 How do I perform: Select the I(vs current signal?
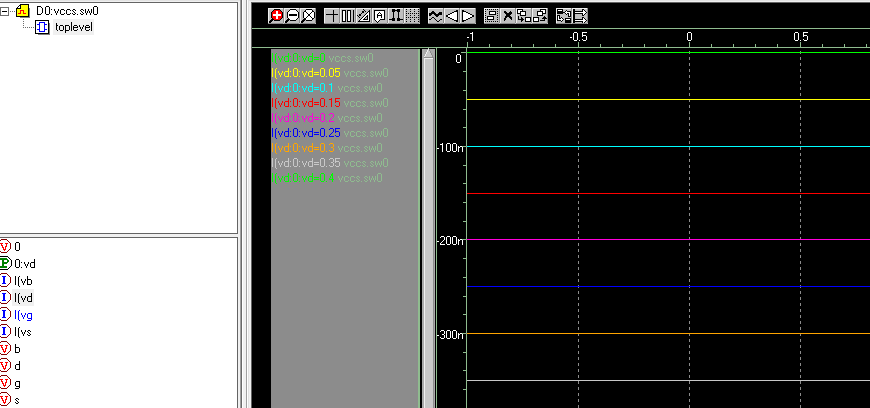(x=23, y=332)
